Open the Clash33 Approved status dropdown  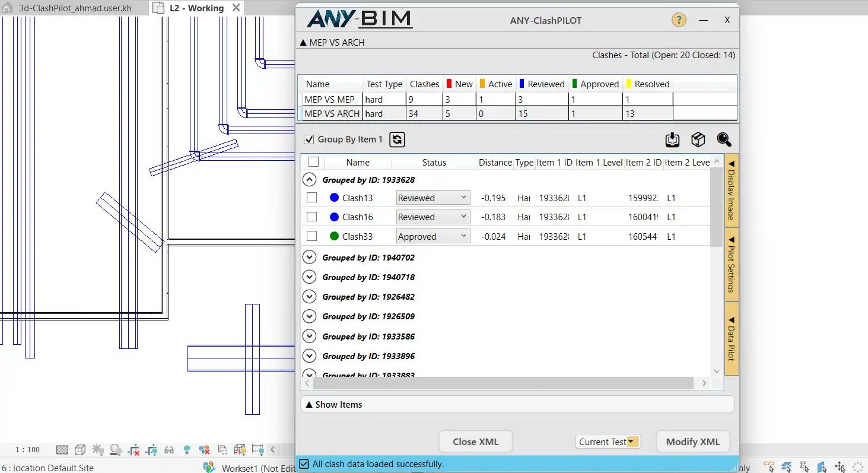[433, 236]
